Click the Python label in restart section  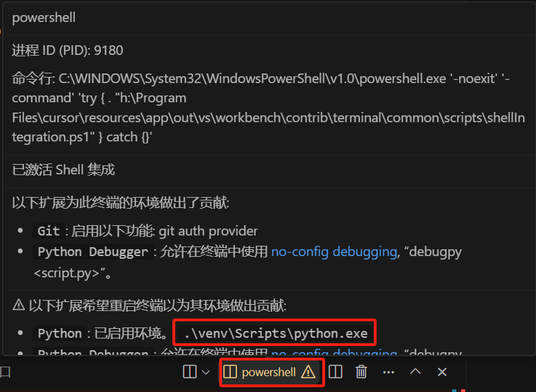[x=60, y=333]
